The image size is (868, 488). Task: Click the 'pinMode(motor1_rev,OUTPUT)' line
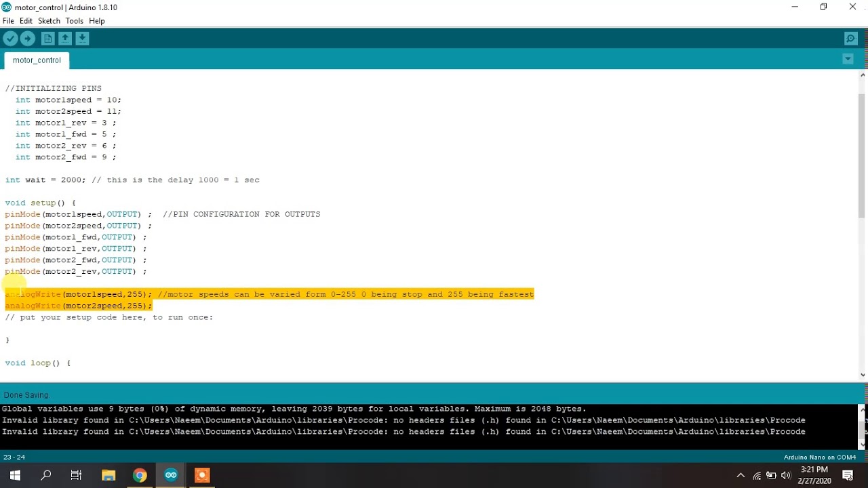75,249
